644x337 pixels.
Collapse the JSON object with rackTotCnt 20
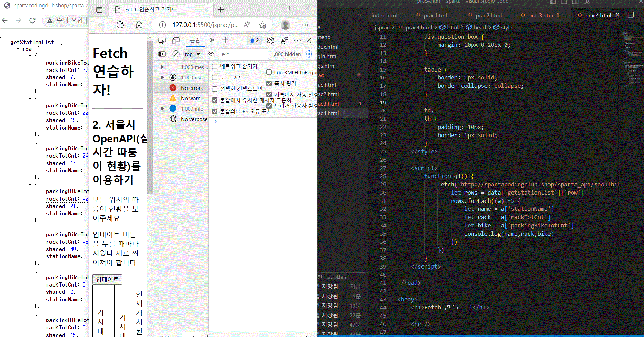pyautogui.click(x=30, y=55)
